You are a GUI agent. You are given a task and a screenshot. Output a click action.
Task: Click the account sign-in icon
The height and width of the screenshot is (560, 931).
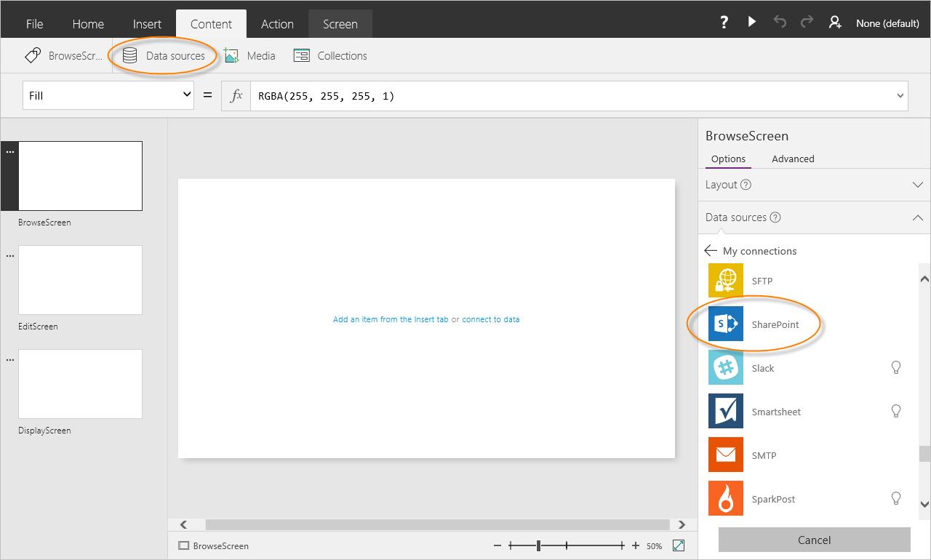click(834, 22)
